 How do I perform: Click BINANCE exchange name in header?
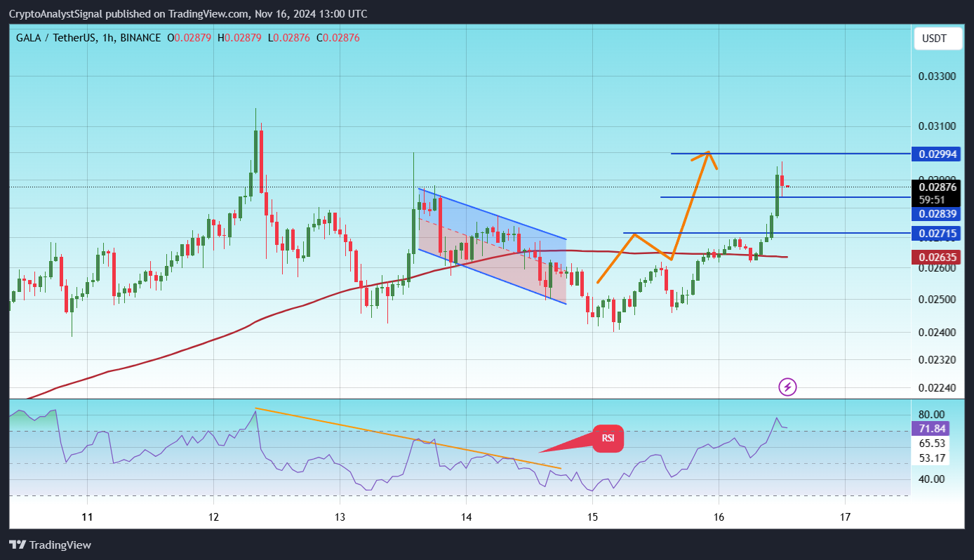point(140,38)
